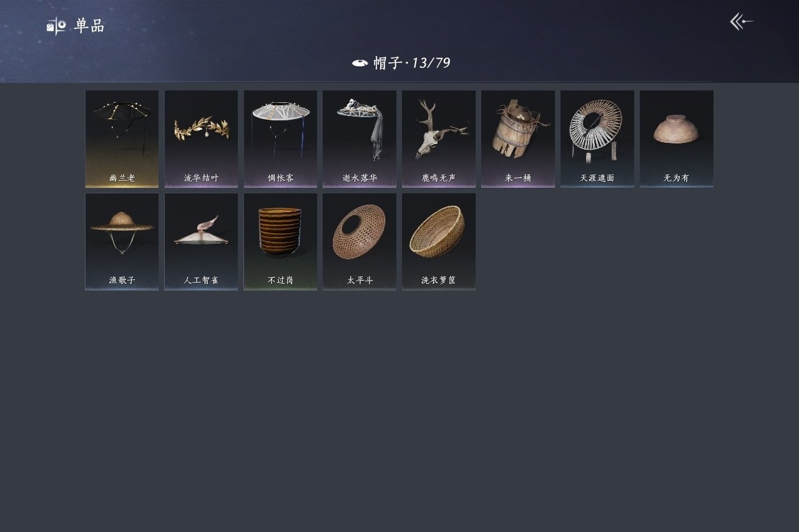Select the 幽兰老 black hat

pyautogui.click(x=122, y=139)
